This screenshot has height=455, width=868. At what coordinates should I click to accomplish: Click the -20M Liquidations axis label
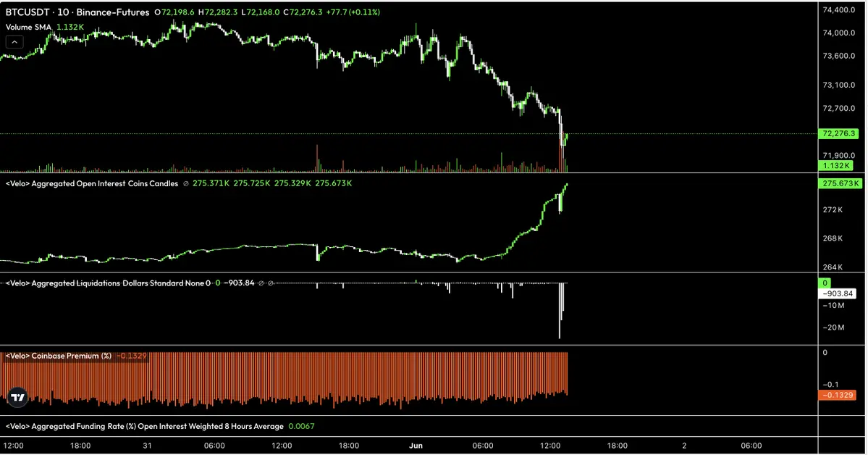click(x=833, y=327)
